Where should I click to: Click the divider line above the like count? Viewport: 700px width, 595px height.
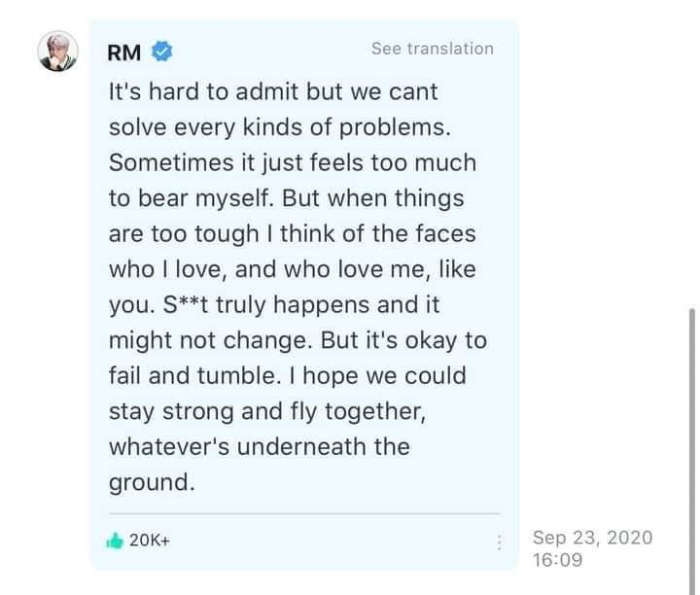pos(304,513)
